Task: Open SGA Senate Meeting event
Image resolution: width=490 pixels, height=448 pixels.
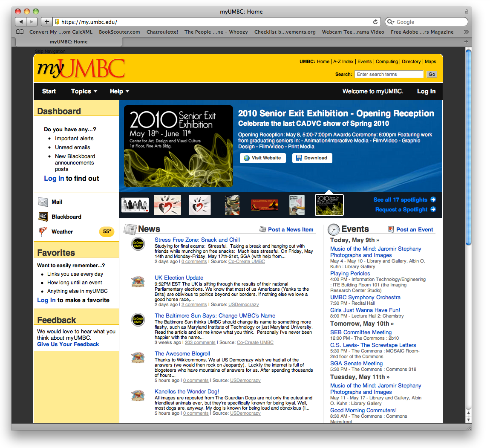Action: tap(356, 363)
